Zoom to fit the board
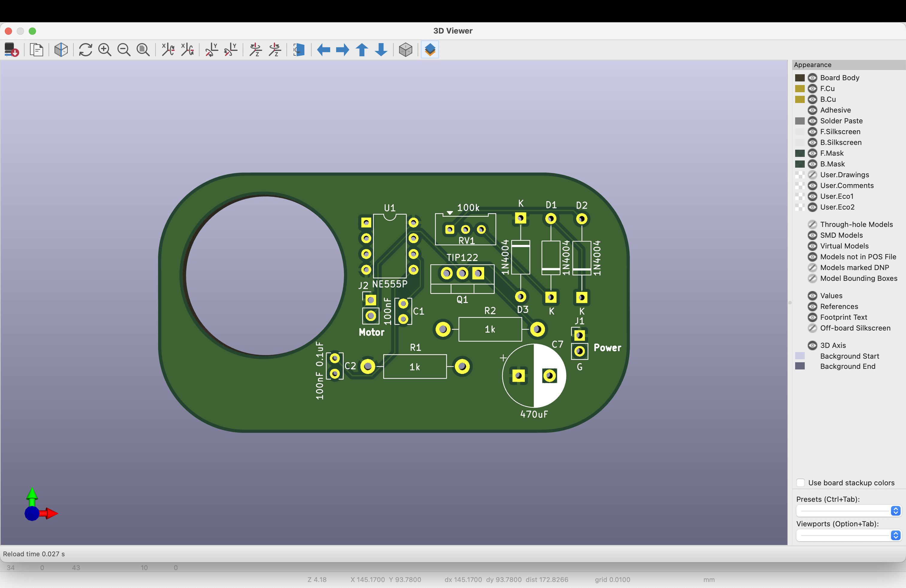The width and height of the screenshot is (906, 588). pyautogui.click(x=143, y=50)
